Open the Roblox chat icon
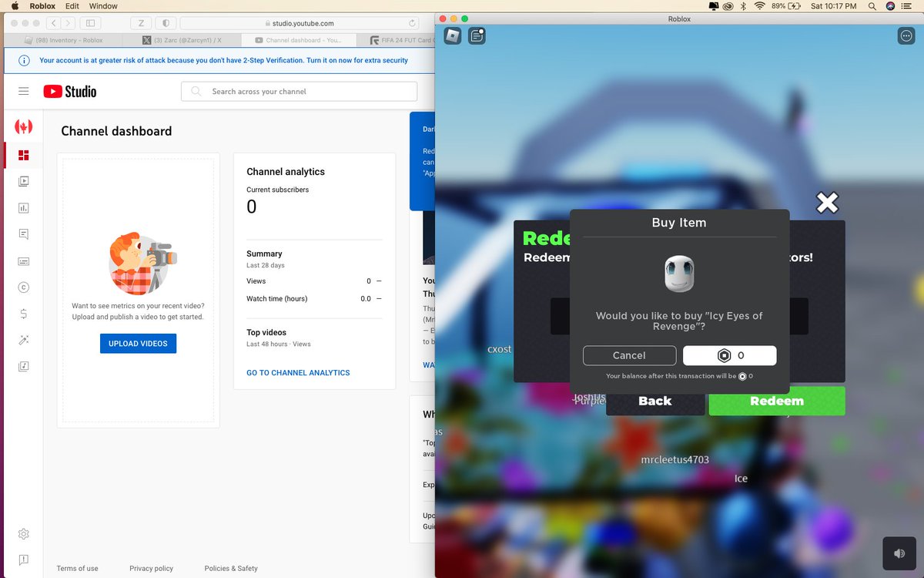 click(x=477, y=35)
